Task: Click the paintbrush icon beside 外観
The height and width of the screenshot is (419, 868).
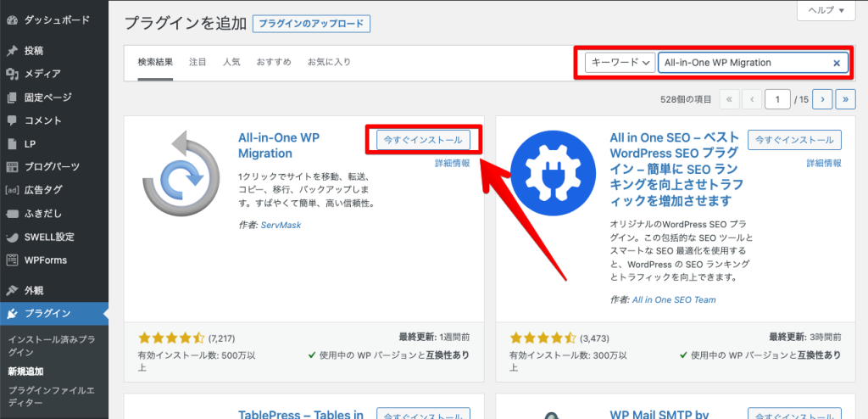Action: tap(12, 290)
